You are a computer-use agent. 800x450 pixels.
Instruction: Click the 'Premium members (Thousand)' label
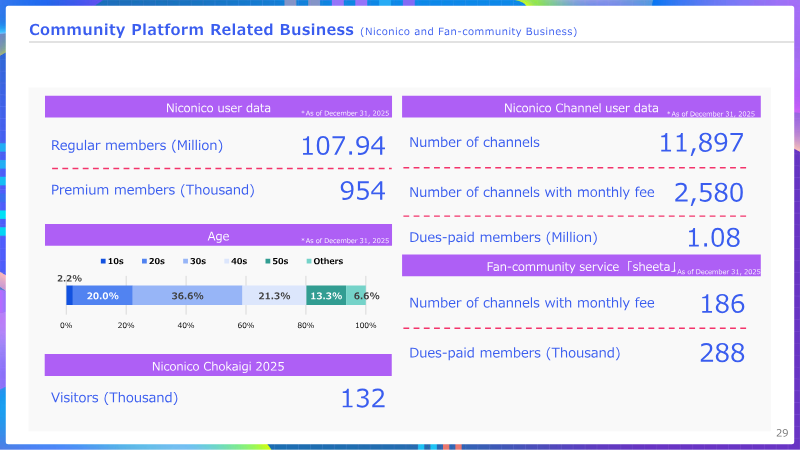coord(153,190)
